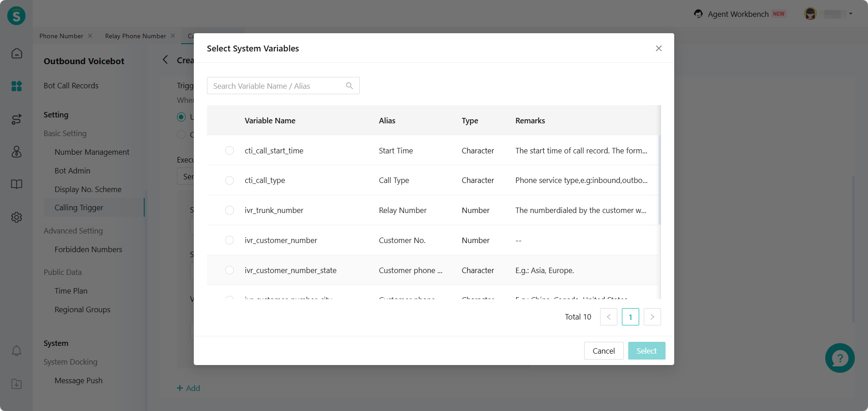Open the book icon in sidebar
The height and width of the screenshot is (411, 868).
[17, 184]
